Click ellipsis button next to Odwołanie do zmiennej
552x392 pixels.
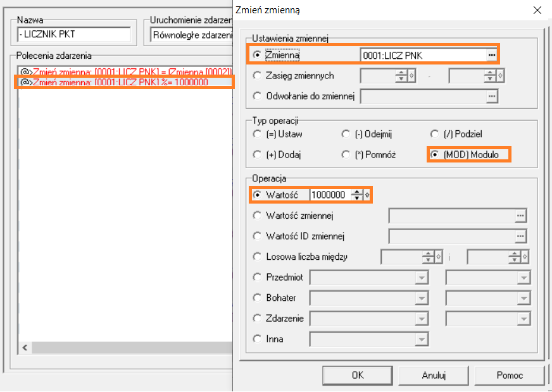(492, 96)
